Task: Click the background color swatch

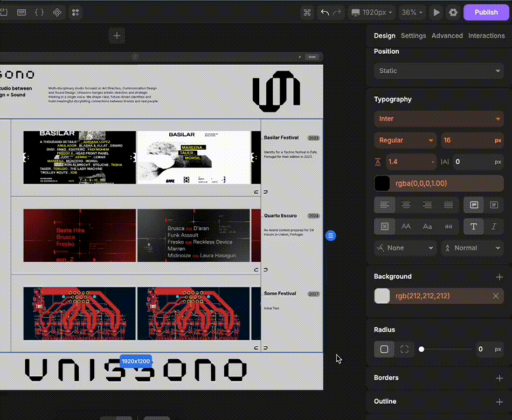Action: pos(382,296)
